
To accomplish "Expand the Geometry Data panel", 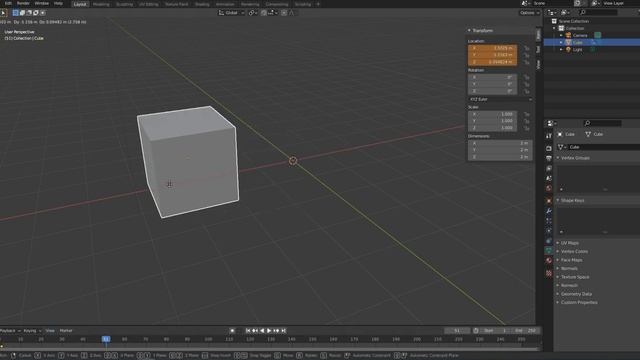I will tap(558, 294).
